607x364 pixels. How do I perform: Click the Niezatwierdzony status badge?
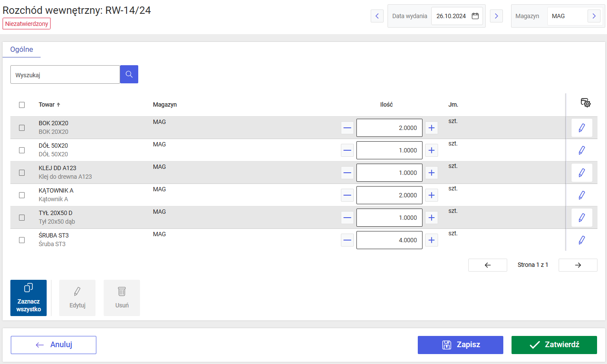27,24
